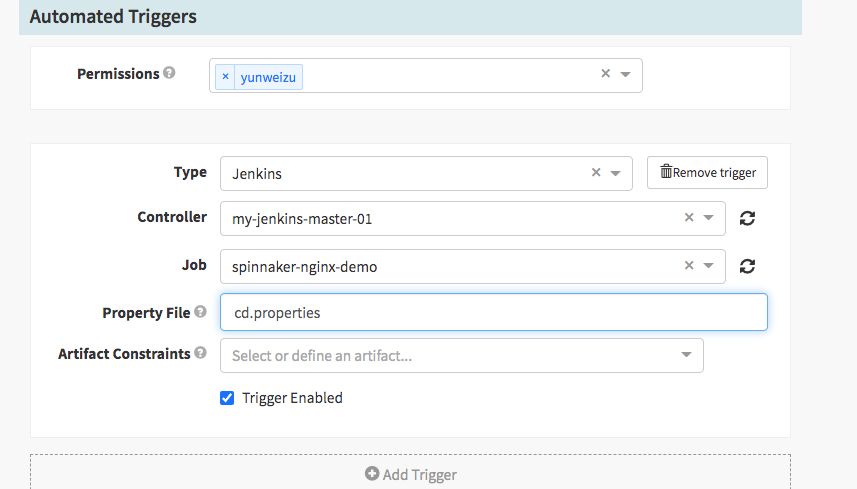Focus the Property File input field
Viewport: 857px width, 489px height.
coord(494,312)
